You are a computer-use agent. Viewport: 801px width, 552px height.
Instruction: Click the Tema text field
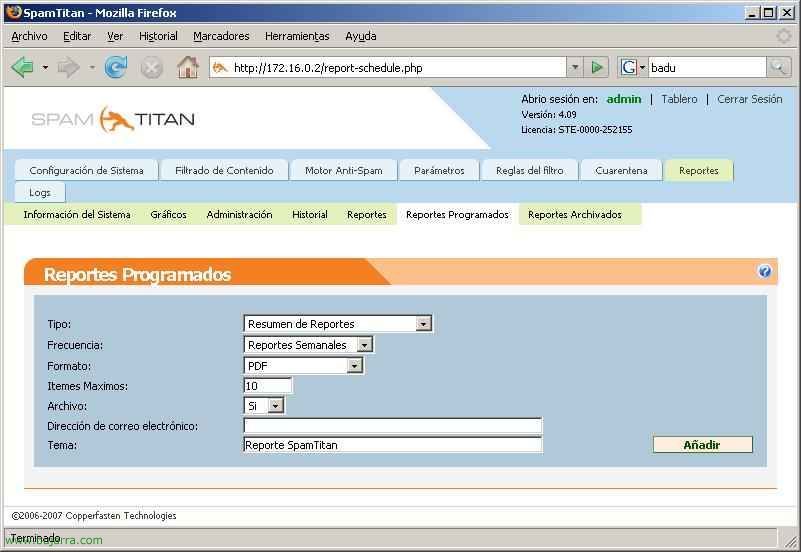tap(393, 445)
